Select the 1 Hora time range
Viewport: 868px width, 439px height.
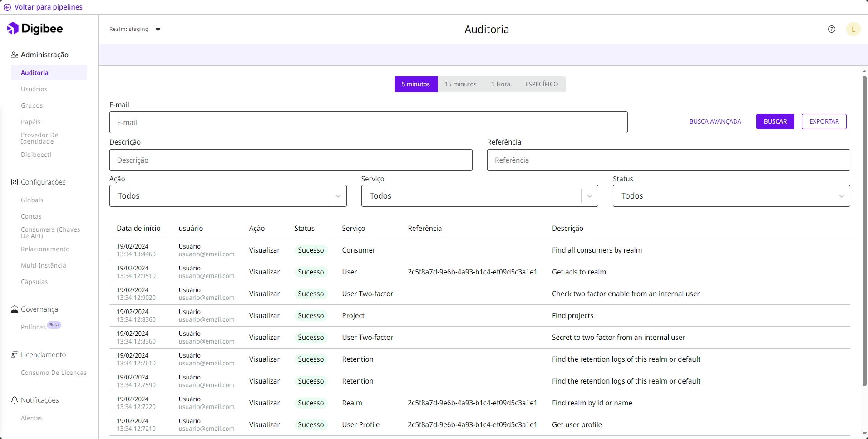pyautogui.click(x=500, y=85)
